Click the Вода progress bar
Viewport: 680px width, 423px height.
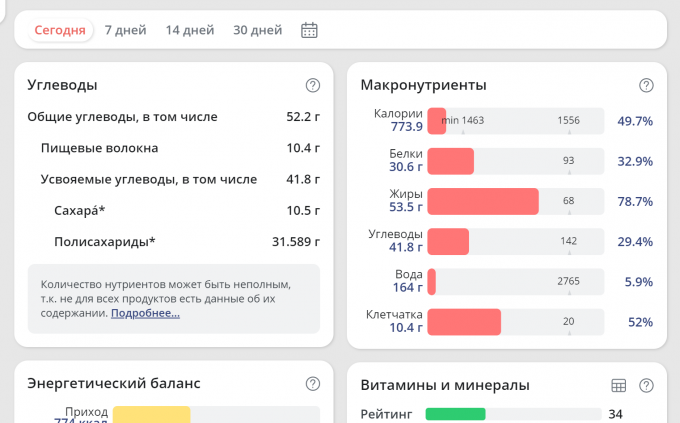(x=515, y=281)
